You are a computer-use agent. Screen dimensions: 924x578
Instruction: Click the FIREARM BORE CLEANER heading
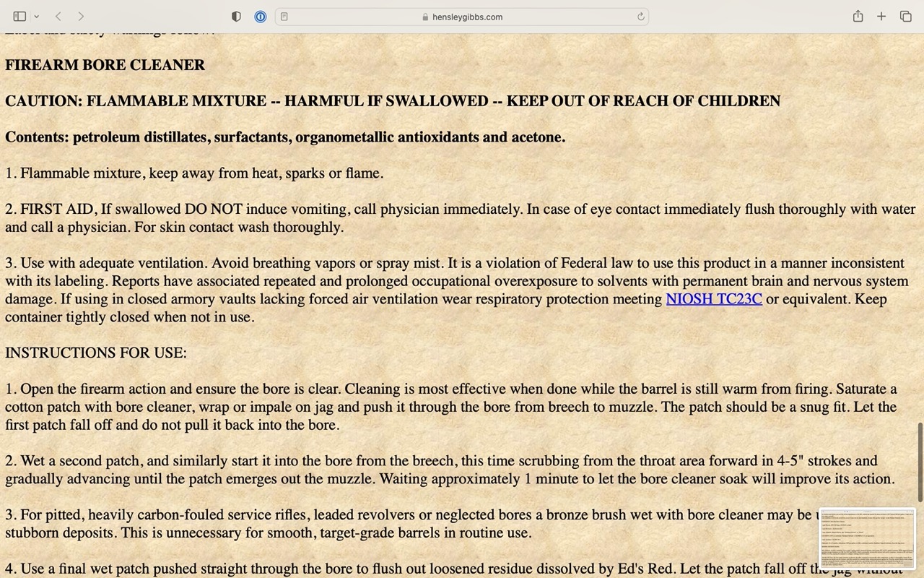pyautogui.click(x=105, y=65)
